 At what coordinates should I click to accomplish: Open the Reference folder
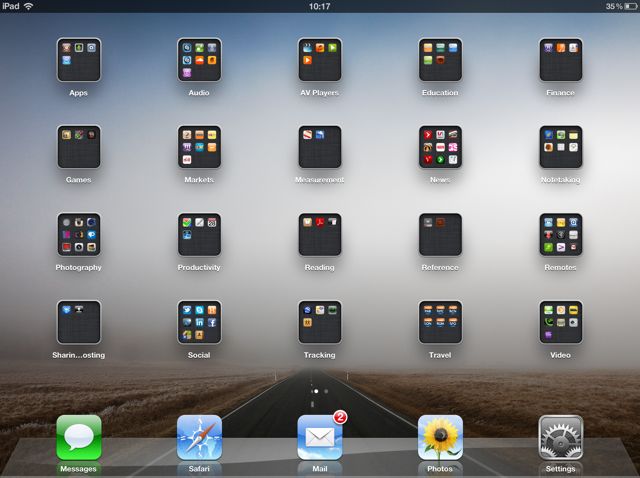click(440, 235)
